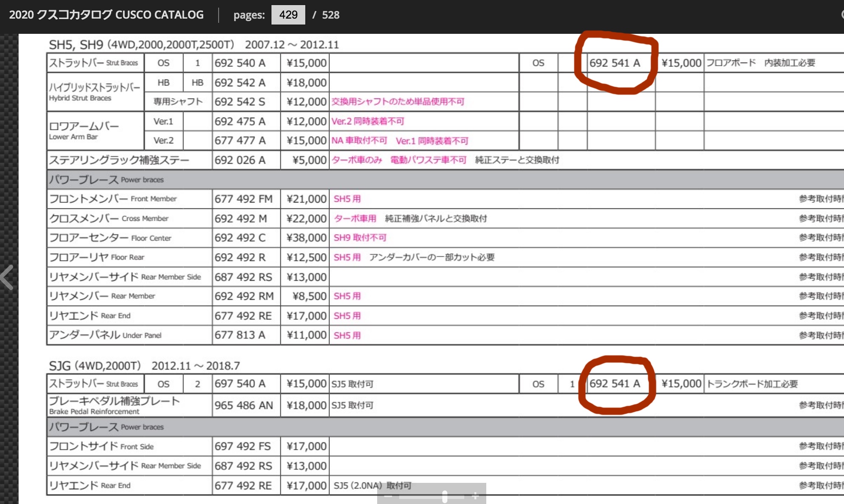Click the 'フロアーリヤ Floor Rear' label
The height and width of the screenshot is (504, 844).
click(96, 257)
